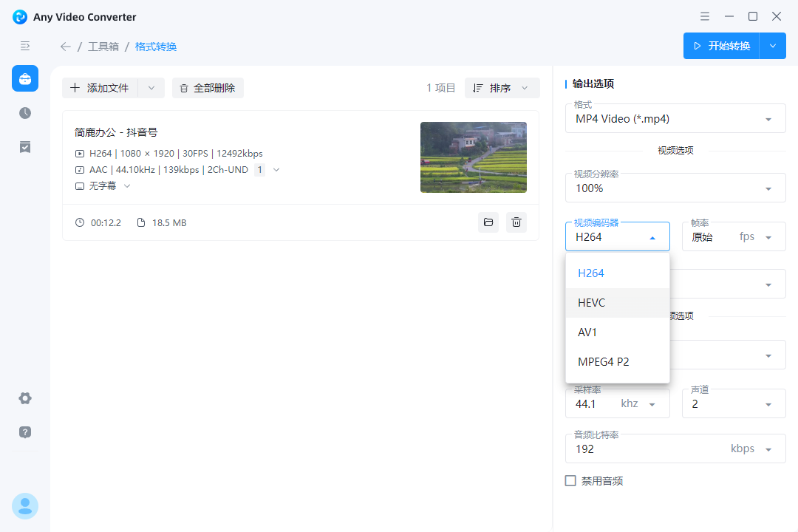Open output folder for the file

click(488, 222)
